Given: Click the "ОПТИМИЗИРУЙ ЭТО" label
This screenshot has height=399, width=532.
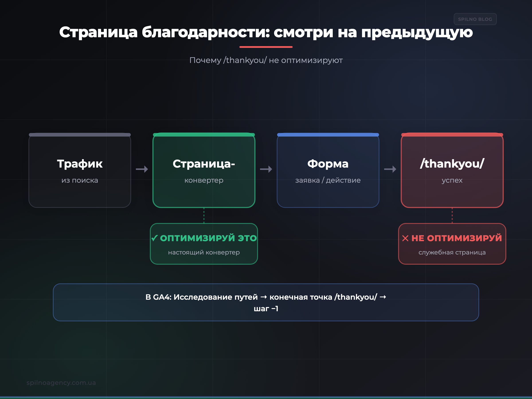Looking at the screenshot, I should [x=209, y=238].
